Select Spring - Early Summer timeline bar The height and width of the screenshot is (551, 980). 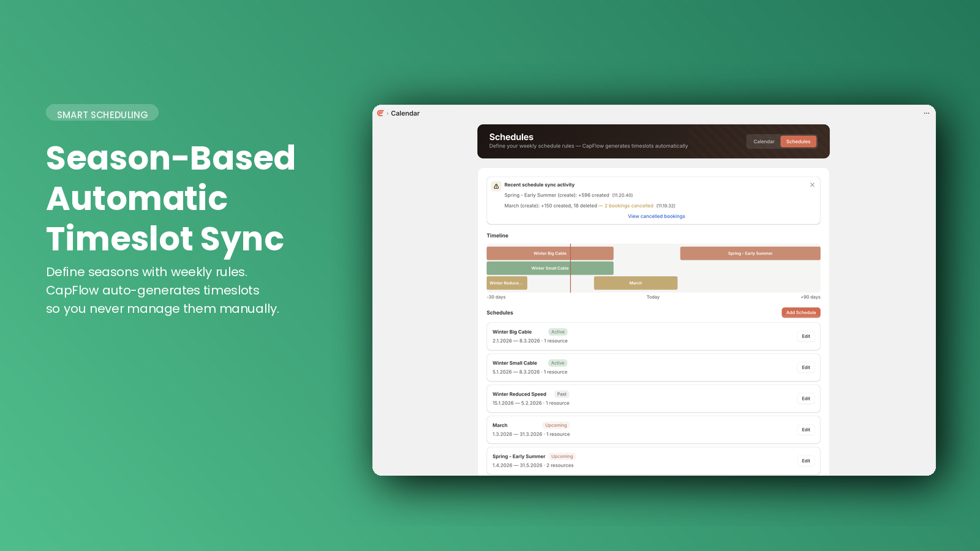coord(750,253)
